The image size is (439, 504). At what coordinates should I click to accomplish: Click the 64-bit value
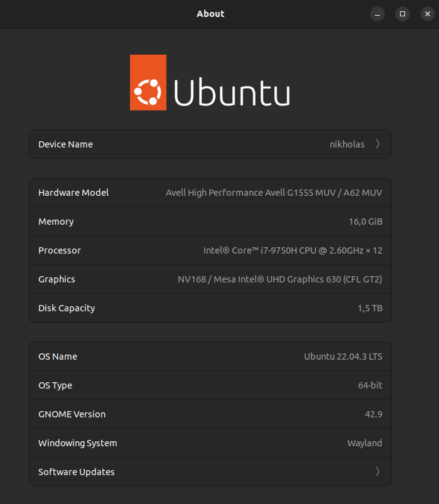point(370,385)
